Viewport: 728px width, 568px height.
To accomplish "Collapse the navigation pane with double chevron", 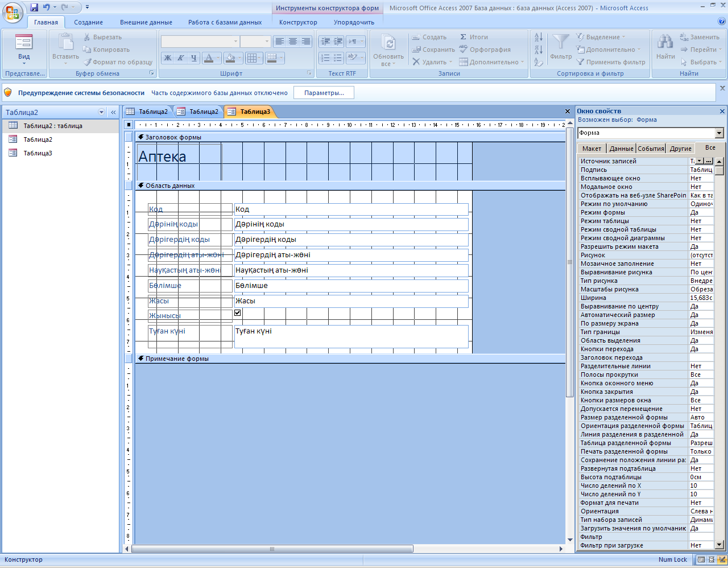I will pos(113,113).
